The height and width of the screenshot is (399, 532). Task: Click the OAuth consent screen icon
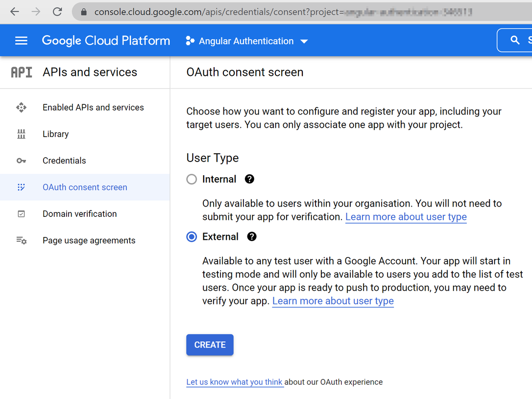(21, 187)
